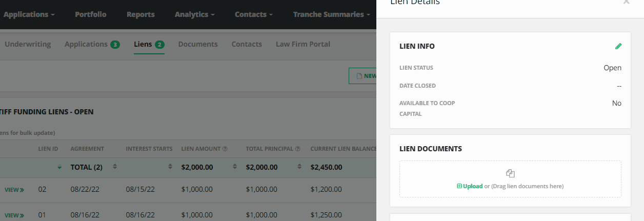Sort by Lien Amount column arrows
The width and height of the screenshot is (644, 221).
[x=235, y=167]
